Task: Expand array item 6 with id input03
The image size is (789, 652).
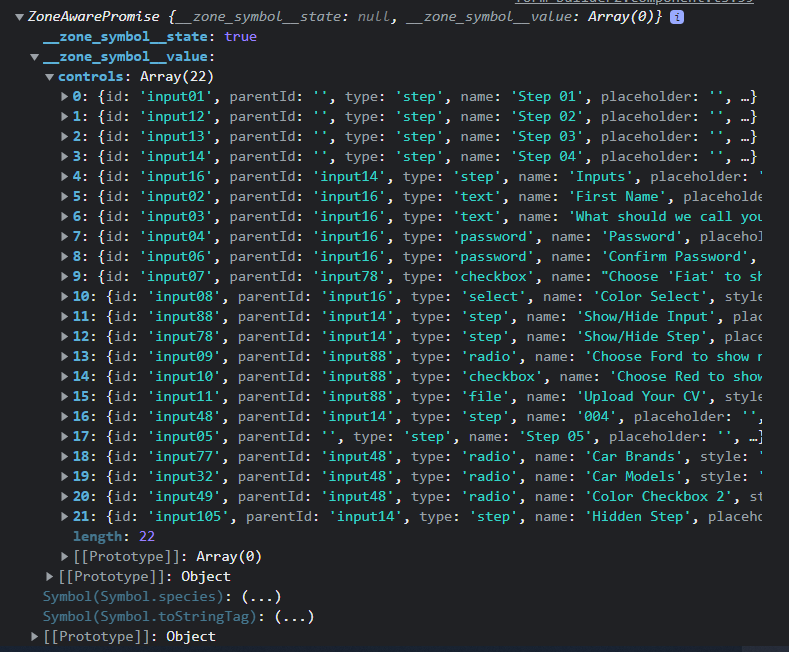Action: [64, 216]
